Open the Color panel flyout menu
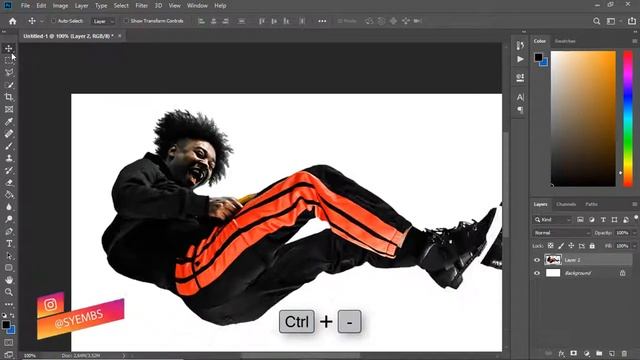 [634, 41]
